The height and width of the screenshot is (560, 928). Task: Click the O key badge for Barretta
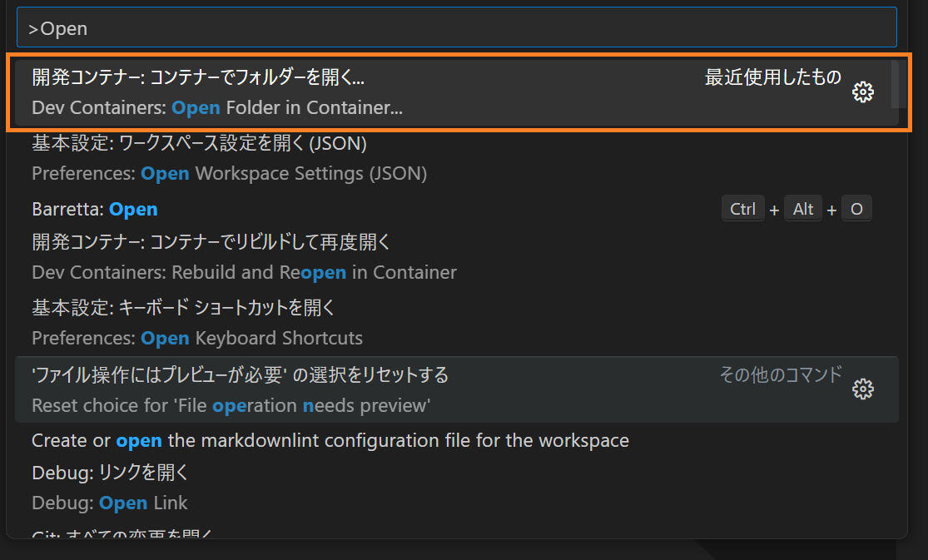tap(856, 210)
